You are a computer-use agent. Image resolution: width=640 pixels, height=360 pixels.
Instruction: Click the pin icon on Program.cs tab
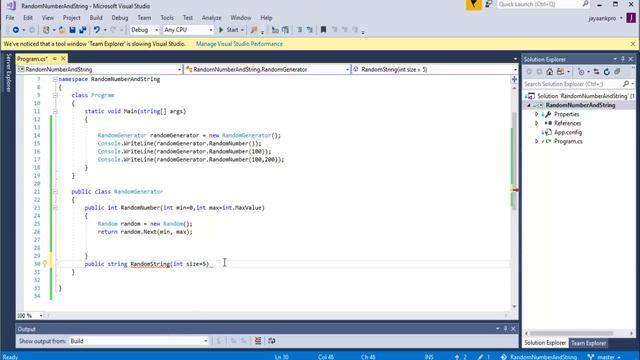(54, 59)
